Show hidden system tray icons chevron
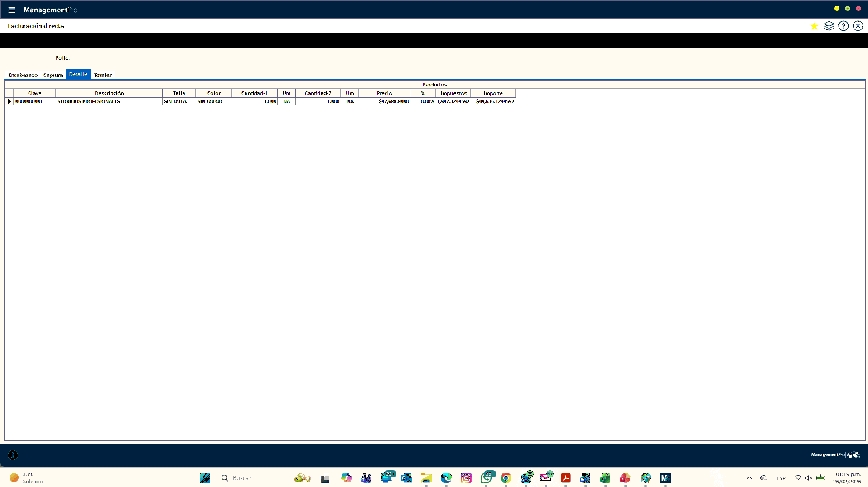 click(x=749, y=478)
